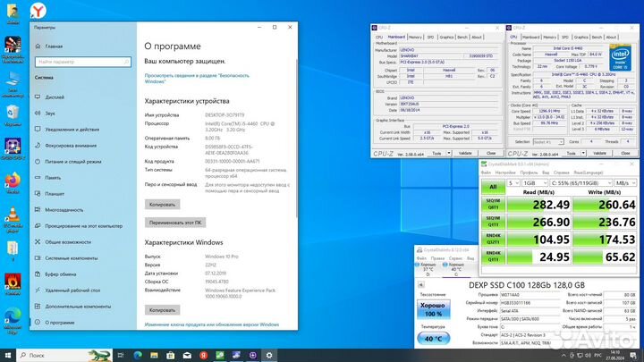644x362 pixels.
Task: Click the Хорошо 100 % health status in CrystalDiskInfo
Action: 433,309
